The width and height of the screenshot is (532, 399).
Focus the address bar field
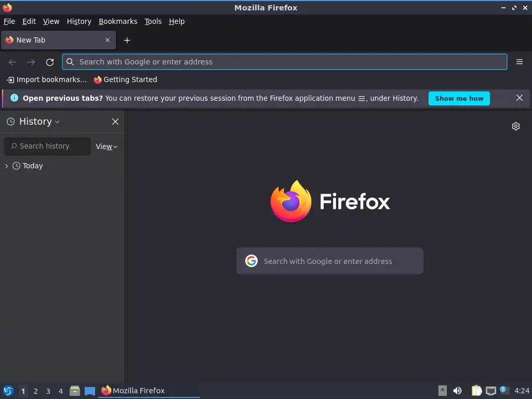pos(285,62)
